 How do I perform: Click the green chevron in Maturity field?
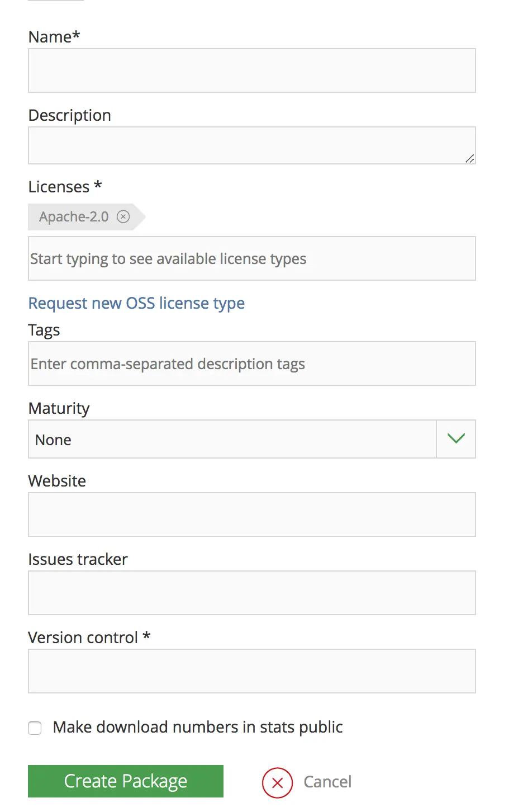click(456, 439)
